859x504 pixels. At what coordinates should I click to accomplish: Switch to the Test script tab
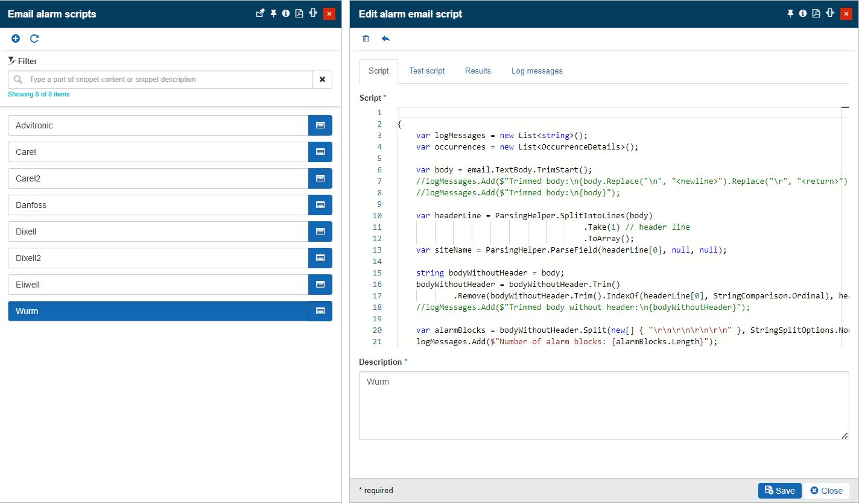pyautogui.click(x=426, y=71)
